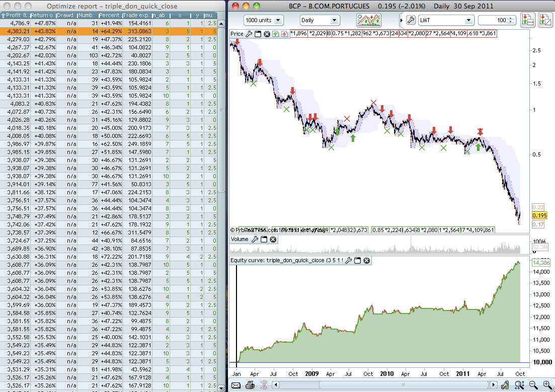
Task: Sort by Profit column header
Action: (15, 15)
